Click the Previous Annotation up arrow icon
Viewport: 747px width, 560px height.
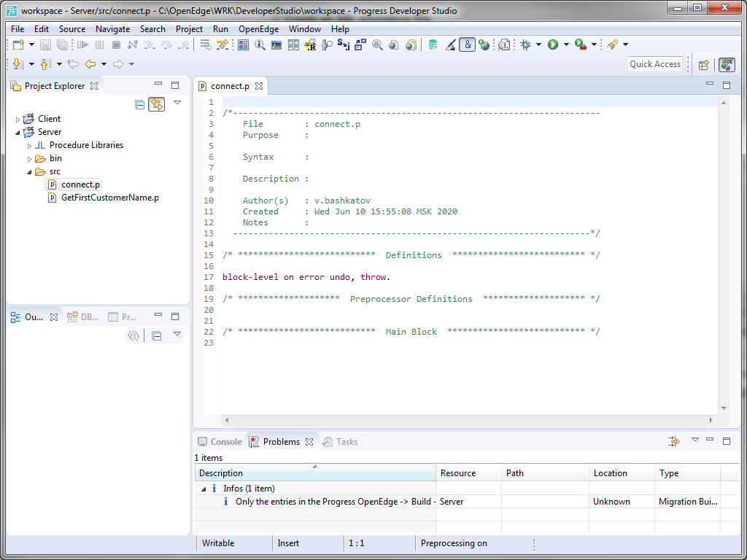click(45, 64)
